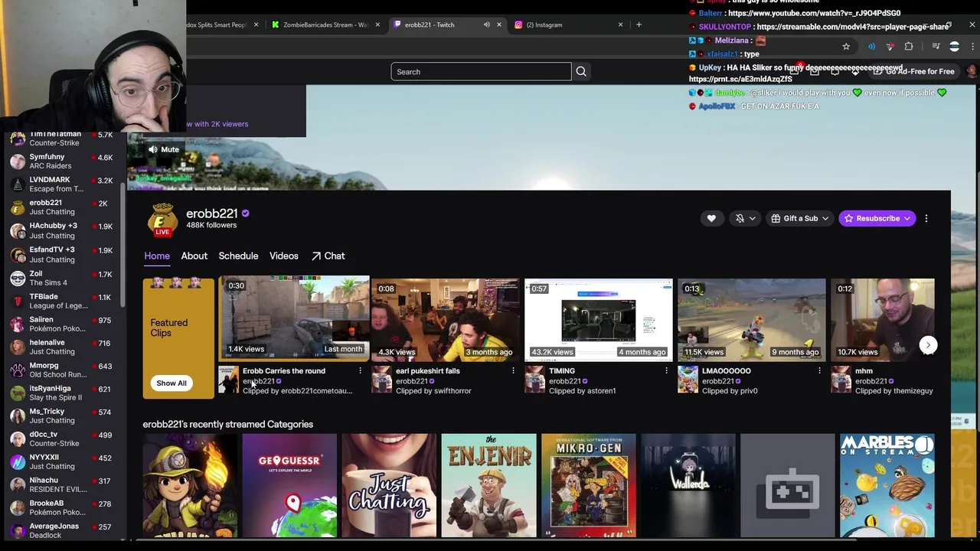The image size is (980, 551).
Task: Click the heart follow icon on erobb221 channel
Action: pyautogui.click(x=711, y=218)
